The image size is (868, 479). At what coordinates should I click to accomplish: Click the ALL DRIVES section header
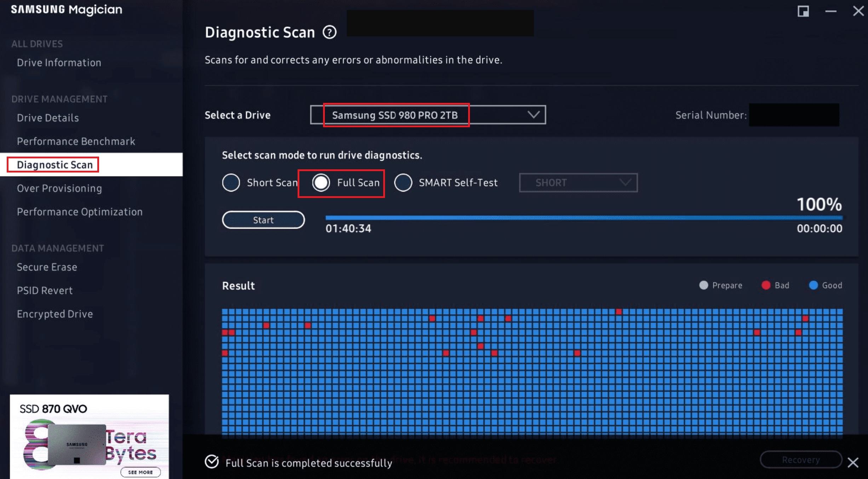tap(37, 44)
